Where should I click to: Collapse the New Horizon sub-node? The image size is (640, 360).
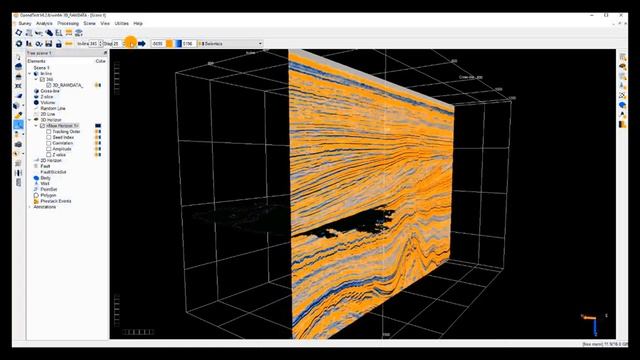pyautogui.click(x=36, y=126)
